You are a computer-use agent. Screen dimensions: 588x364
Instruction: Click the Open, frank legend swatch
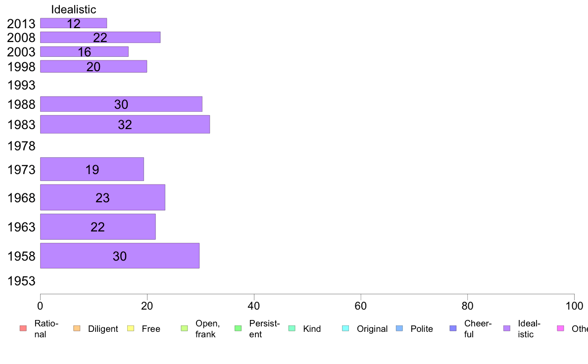tap(184, 328)
